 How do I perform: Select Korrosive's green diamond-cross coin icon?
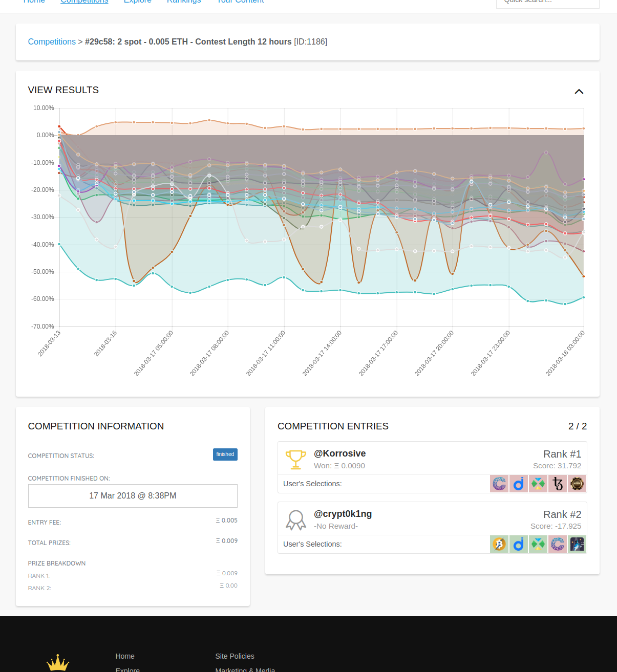pos(538,484)
